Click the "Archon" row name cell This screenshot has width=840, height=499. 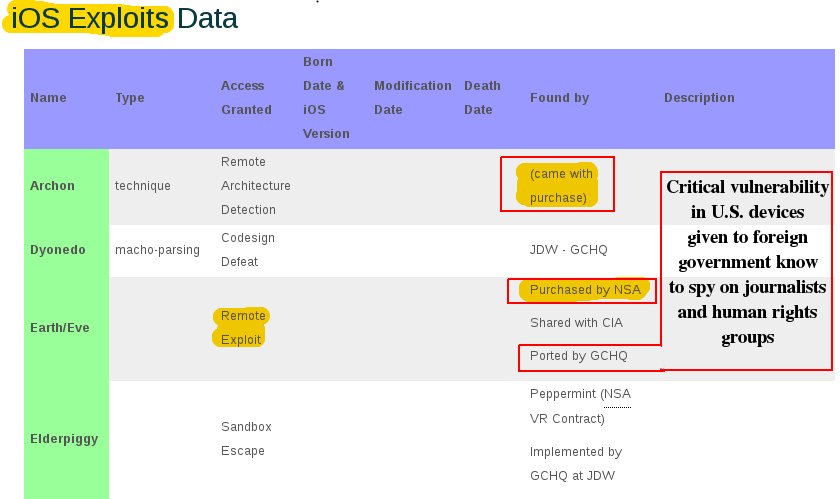tap(52, 186)
